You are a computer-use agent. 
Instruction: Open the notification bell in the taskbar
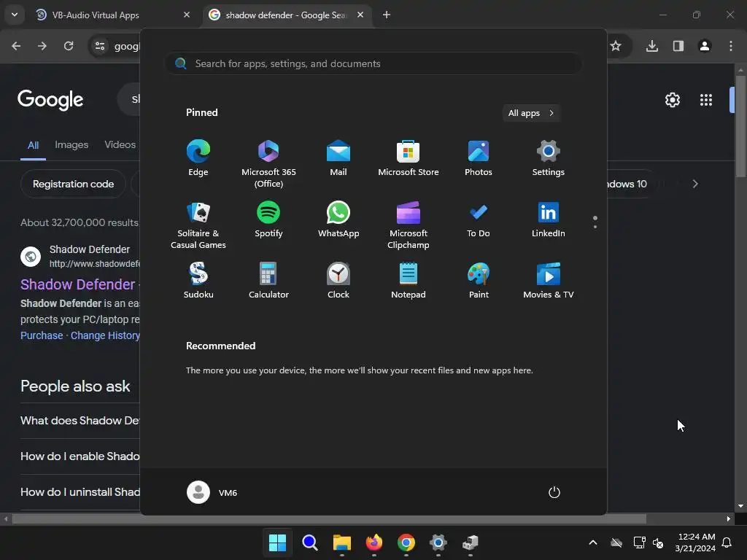[727, 542]
